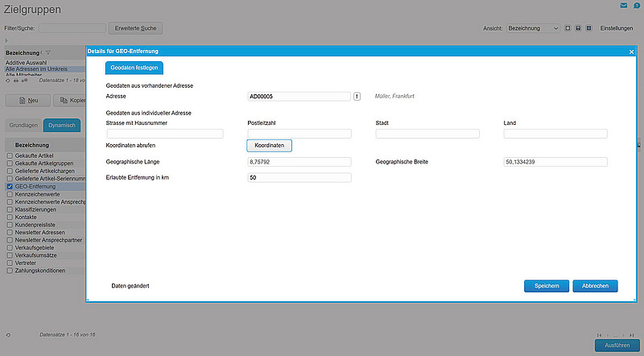Click the Bezeichnung header above the checkbox list
The width and height of the screenshot is (644, 356).
pos(32,146)
